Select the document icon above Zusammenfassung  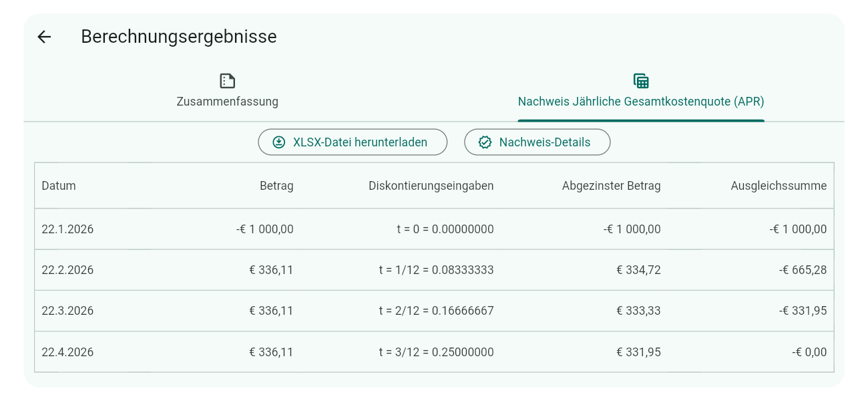coord(227,80)
